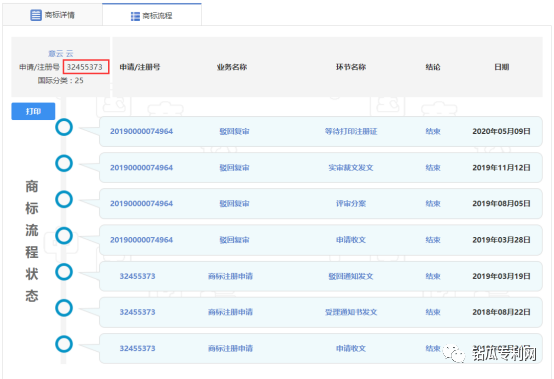Click registration number 32455373 in the header panel

85,67
